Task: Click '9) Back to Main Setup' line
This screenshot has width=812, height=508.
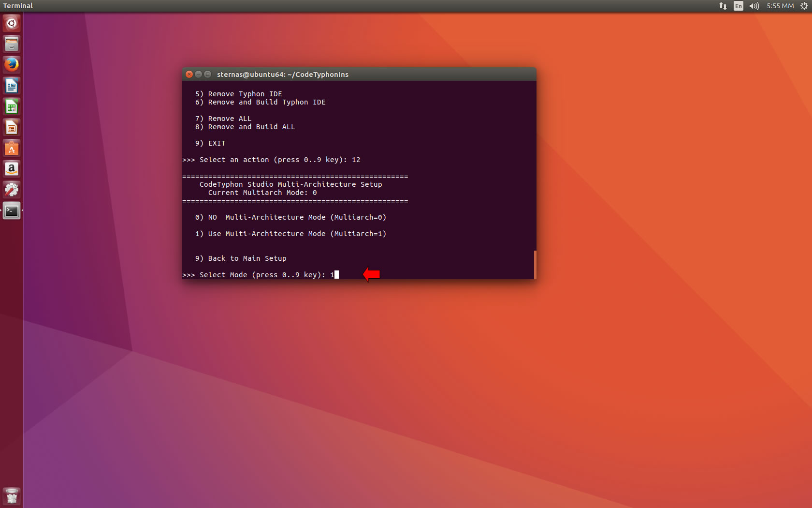Action: (241, 258)
